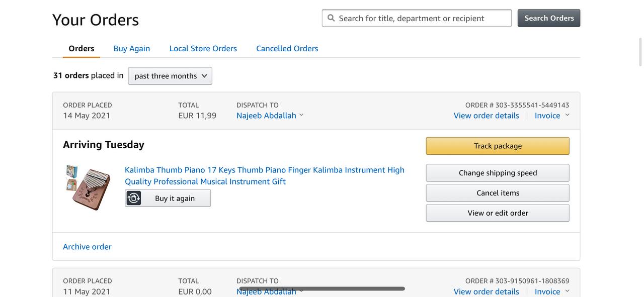Click the Cancel items button
The image size is (644, 297).
click(498, 193)
